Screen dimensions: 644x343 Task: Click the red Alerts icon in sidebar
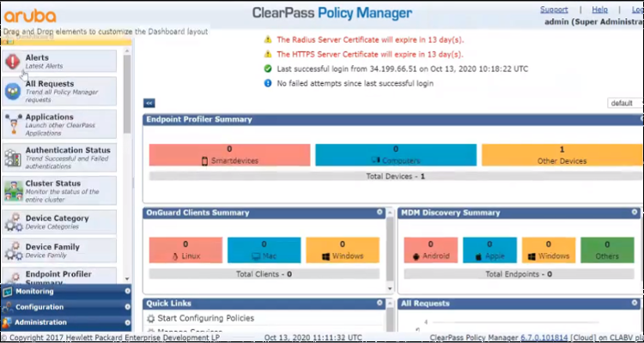point(13,62)
